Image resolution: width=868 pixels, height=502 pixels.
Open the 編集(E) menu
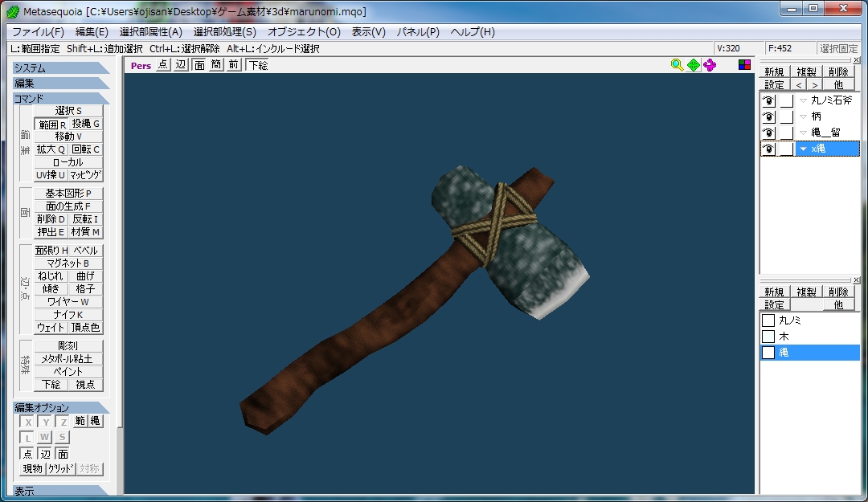pyautogui.click(x=92, y=32)
